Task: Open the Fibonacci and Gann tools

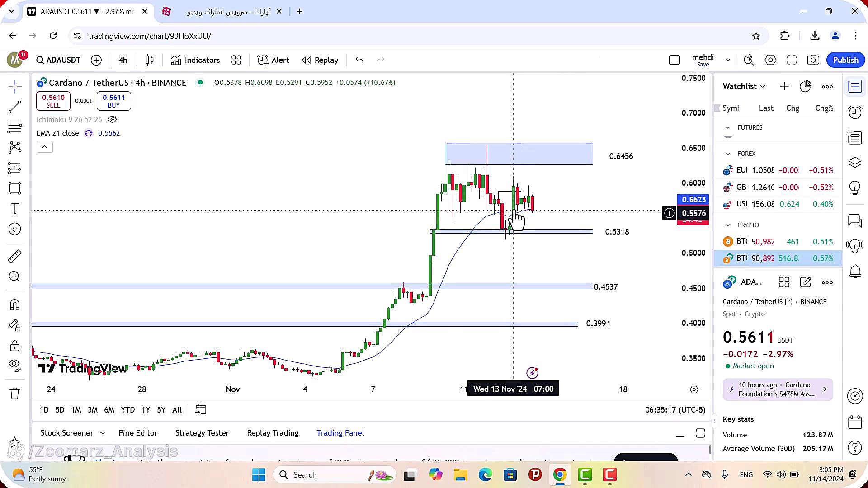Action: [15, 127]
